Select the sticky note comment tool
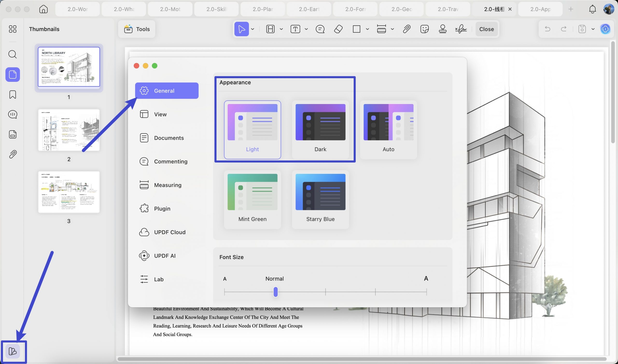The height and width of the screenshot is (364, 618). tap(320, 29)
